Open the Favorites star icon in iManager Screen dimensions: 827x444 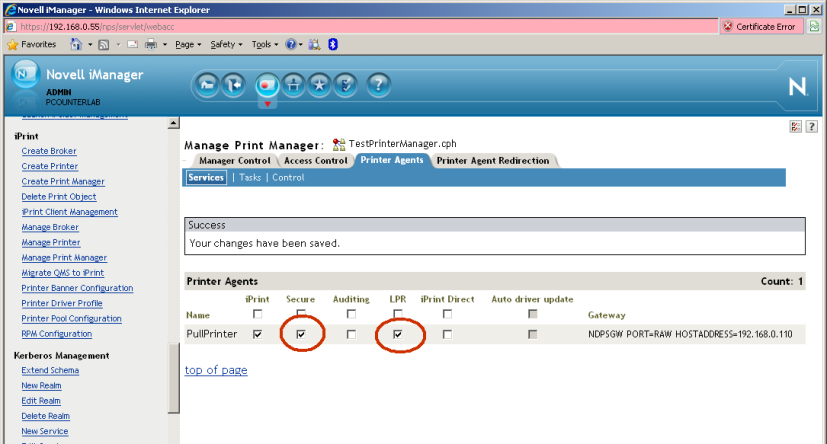(x=320, y=85)
